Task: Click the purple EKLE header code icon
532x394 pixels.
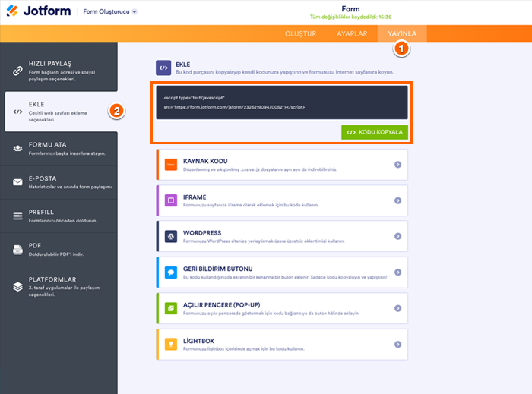Action: 163,68
